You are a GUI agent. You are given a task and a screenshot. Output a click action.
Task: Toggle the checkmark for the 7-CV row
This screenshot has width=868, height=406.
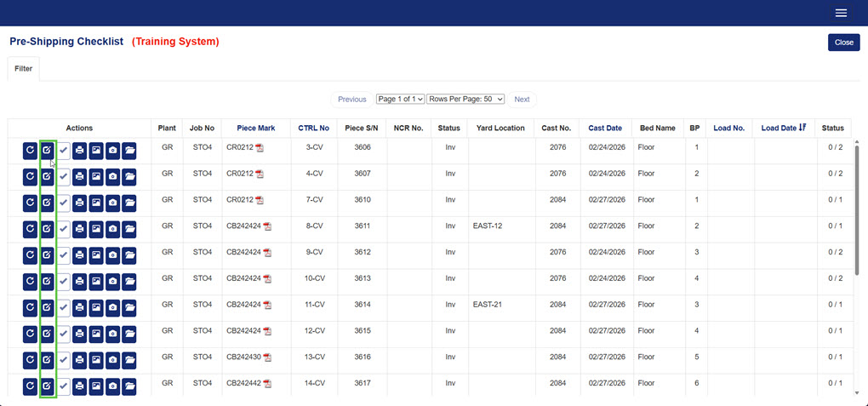click(x=64, y=203)
